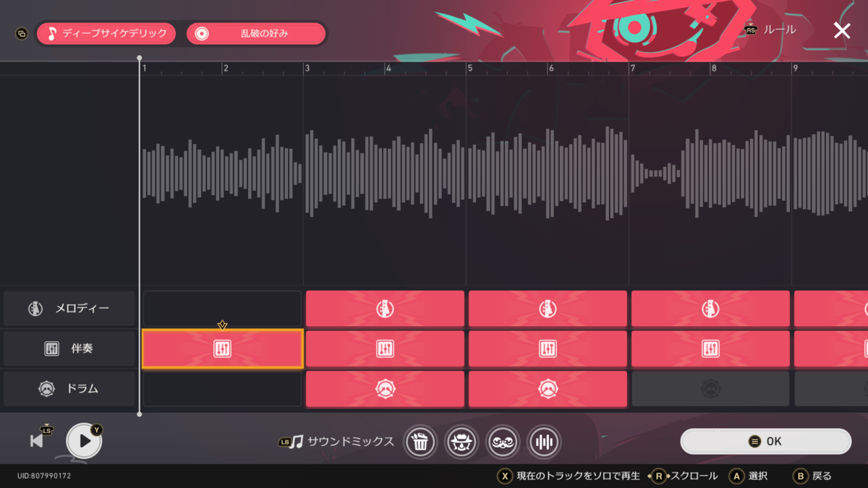Click measure 5 on the timeline ruler

coord(470,68)
